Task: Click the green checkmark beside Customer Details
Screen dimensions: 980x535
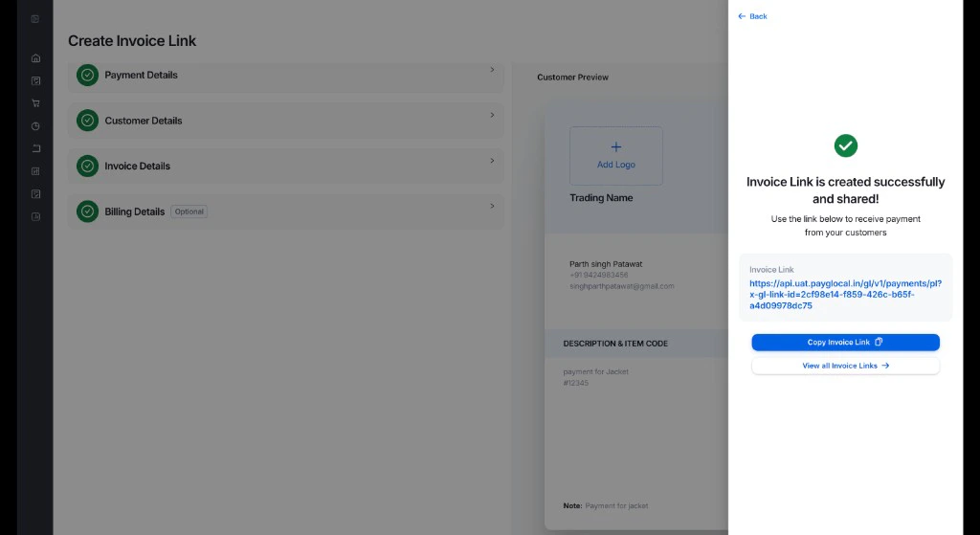Action: click(87, 121)
